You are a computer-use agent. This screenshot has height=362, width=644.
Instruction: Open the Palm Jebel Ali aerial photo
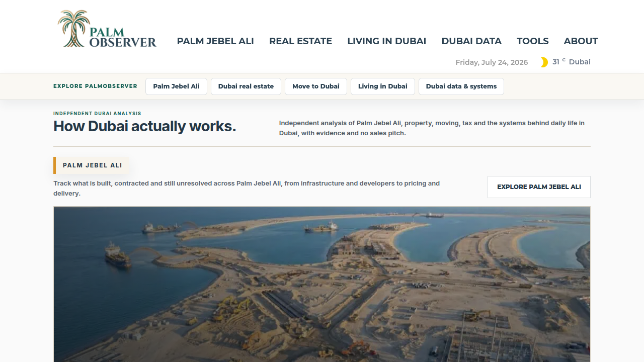click(322, 284)
